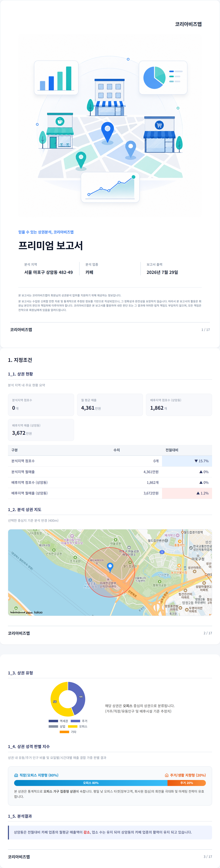Click the 1,862개 table cell
The height and width of the screenshot is (868, 220).
[x=153, y=483]
